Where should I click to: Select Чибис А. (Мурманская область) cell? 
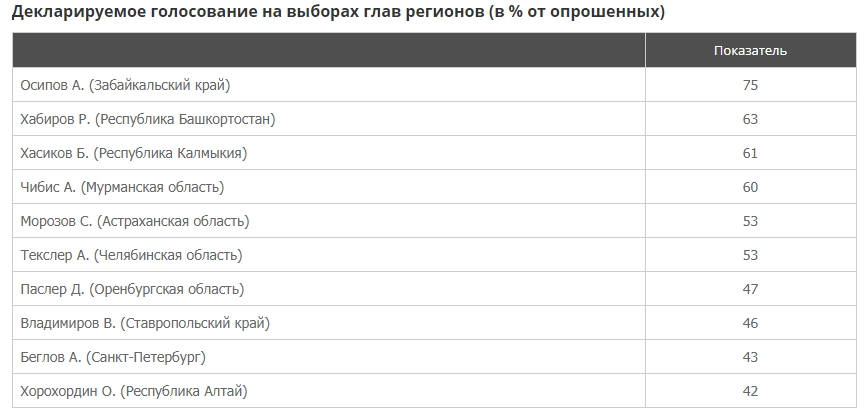click(x=122, y=187)
